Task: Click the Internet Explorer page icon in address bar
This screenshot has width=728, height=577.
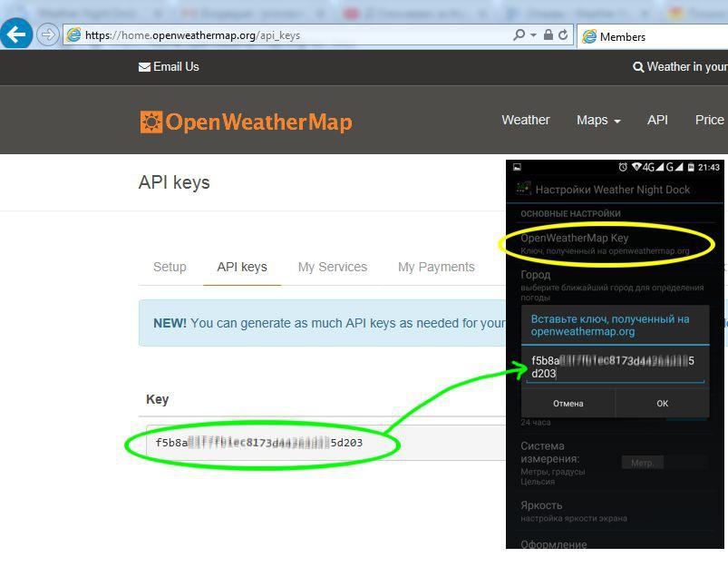Action: coord(73,34)
